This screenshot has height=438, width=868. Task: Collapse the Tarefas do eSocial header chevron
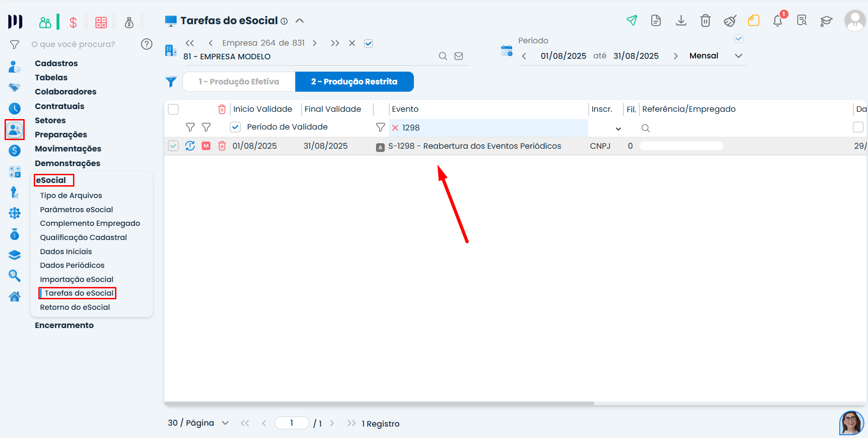coord(299,21)
